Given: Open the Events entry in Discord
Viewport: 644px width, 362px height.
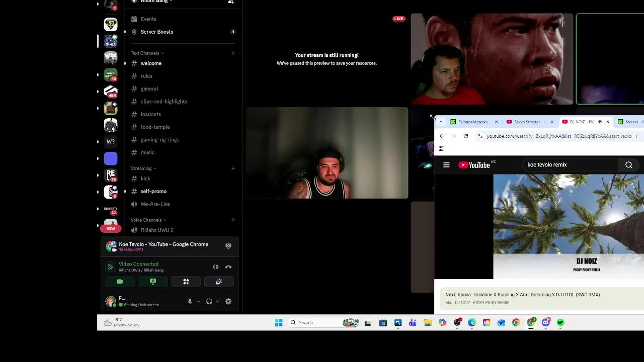Looking at the screenshot, I should (x=148, y=19).
